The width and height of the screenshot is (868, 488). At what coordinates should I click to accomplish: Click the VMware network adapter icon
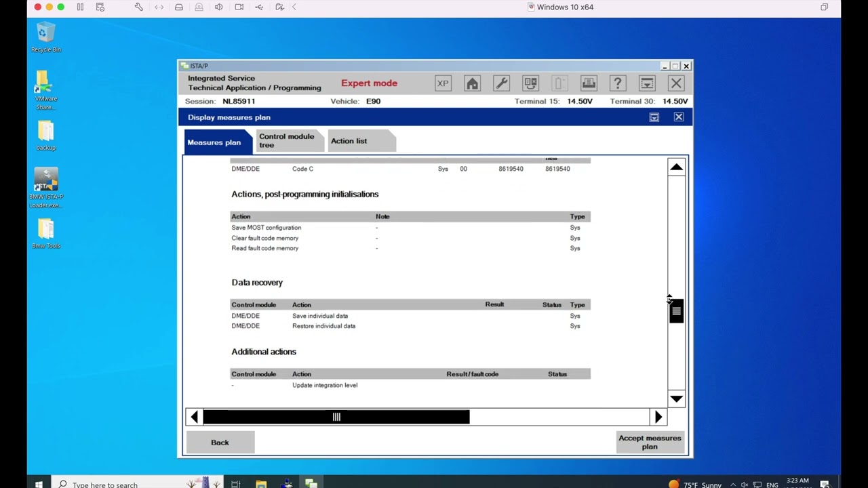(x=159, y=7)
